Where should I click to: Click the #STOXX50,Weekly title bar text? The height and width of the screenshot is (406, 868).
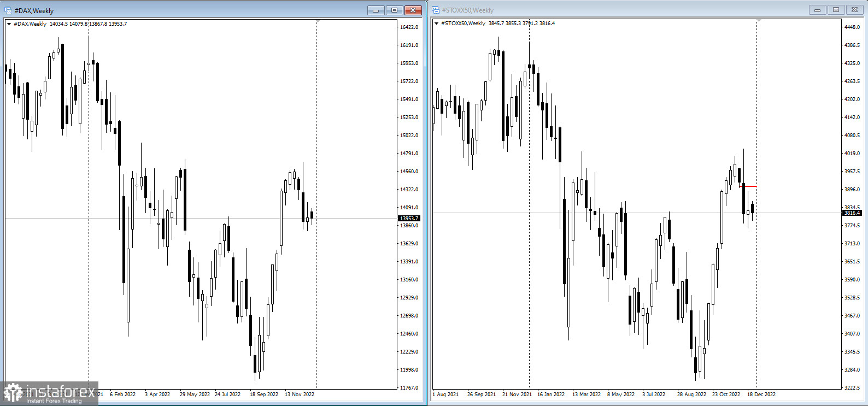tap(467, 10)
